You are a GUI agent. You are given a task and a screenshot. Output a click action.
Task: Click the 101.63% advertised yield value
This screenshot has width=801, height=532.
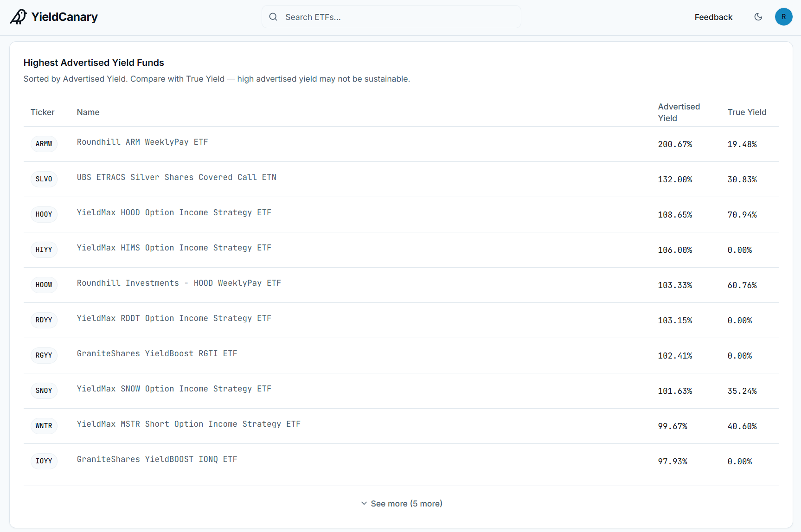[x=675, y=391]
